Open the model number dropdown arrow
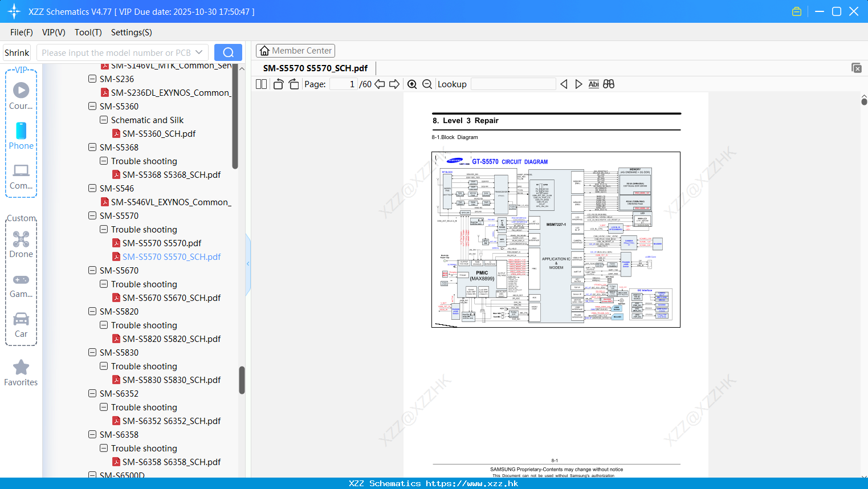 click(x=199, y=52)
